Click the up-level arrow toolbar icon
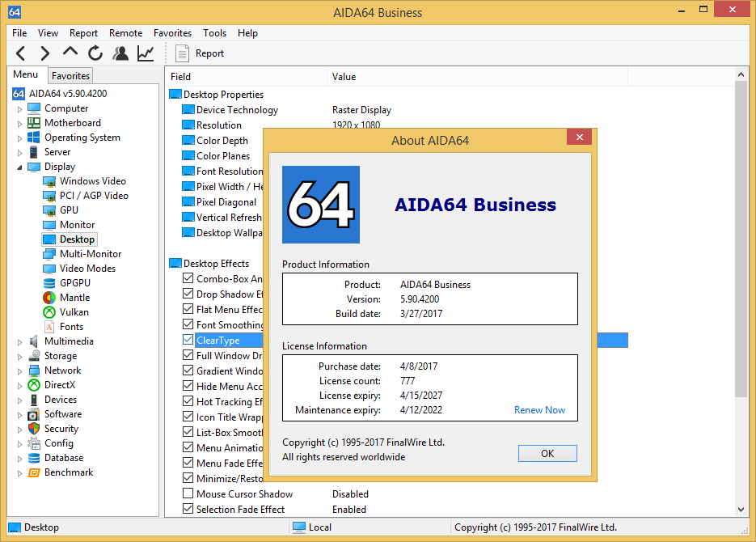The height and width of the screenshot is (542, 756). [70, 52]
